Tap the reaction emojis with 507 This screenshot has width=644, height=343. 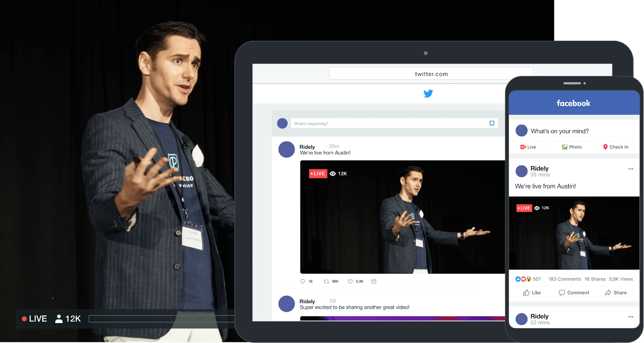click(x=523, y=279)
